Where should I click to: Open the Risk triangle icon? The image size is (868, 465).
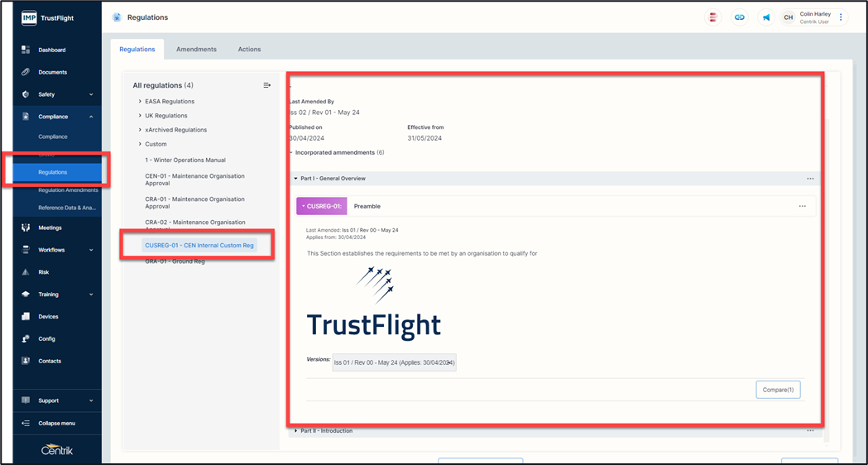26,272
